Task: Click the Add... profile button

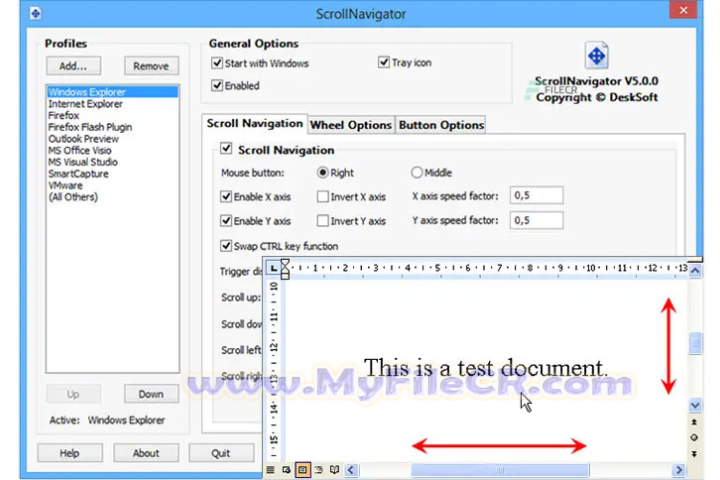Action: tap(73, 66)
